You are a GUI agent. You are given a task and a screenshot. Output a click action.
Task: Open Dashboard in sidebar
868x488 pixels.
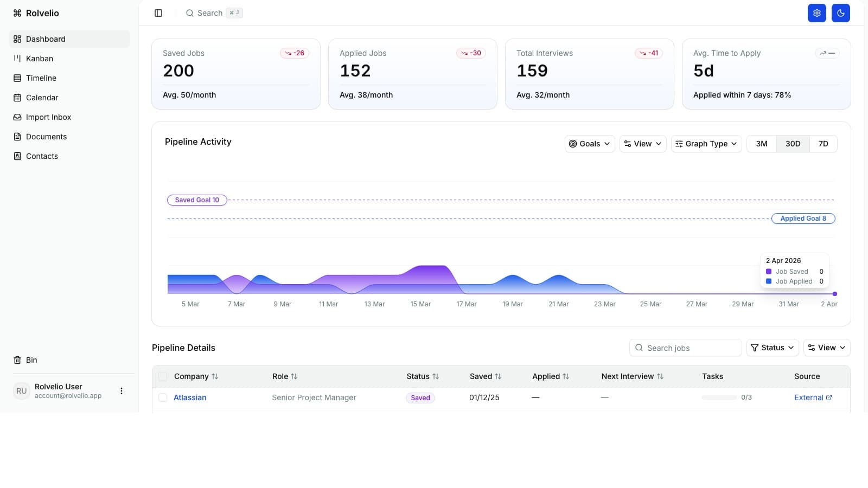[x=69, y=39]
